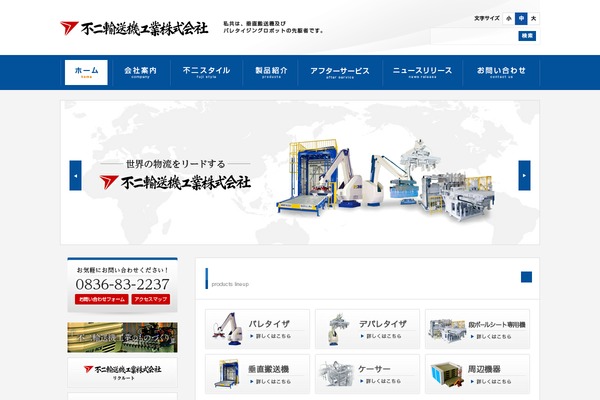Click the search text field
Viewport: 600px width, 400px height.
pos(474,36)
